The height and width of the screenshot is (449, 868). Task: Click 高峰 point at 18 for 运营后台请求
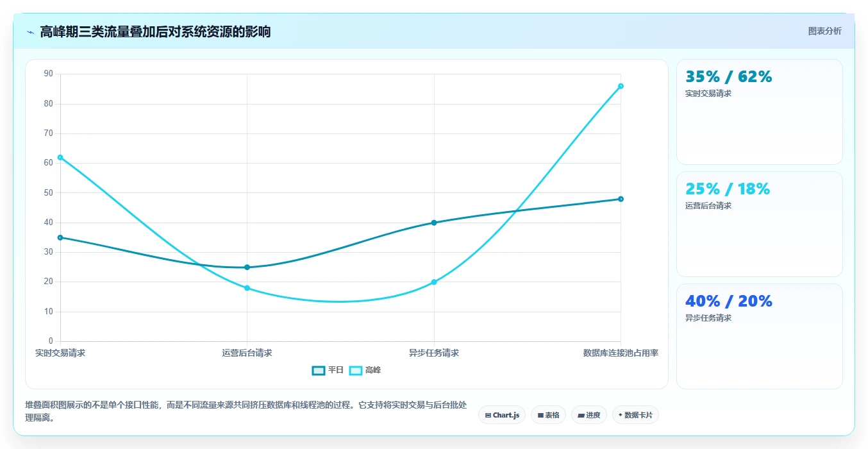[x=247, y=288]
